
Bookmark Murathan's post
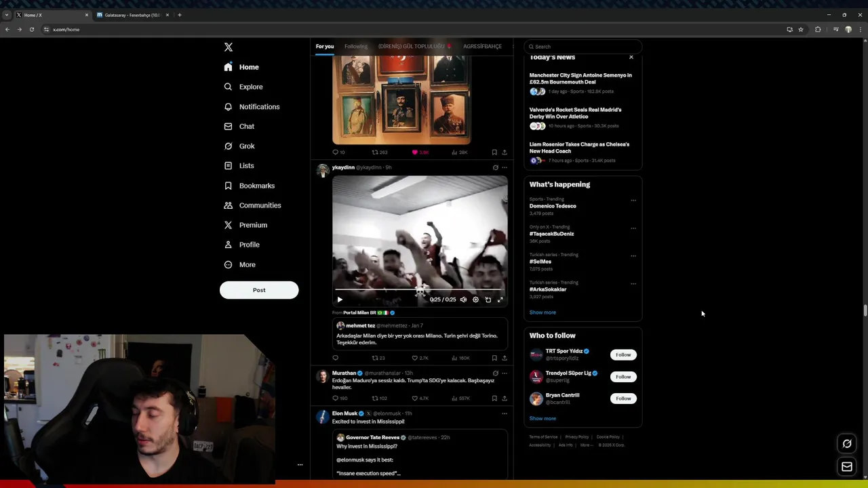(x=494, y=399)
